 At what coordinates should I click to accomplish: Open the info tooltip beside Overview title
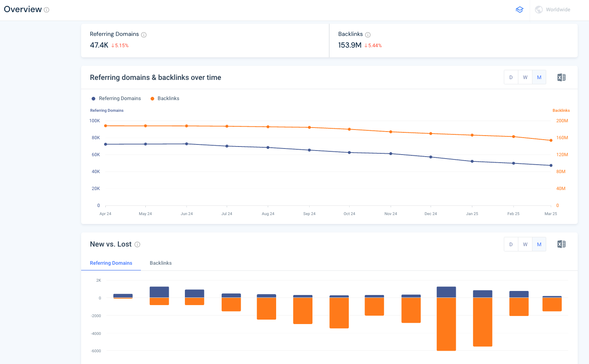pos(47,9)
